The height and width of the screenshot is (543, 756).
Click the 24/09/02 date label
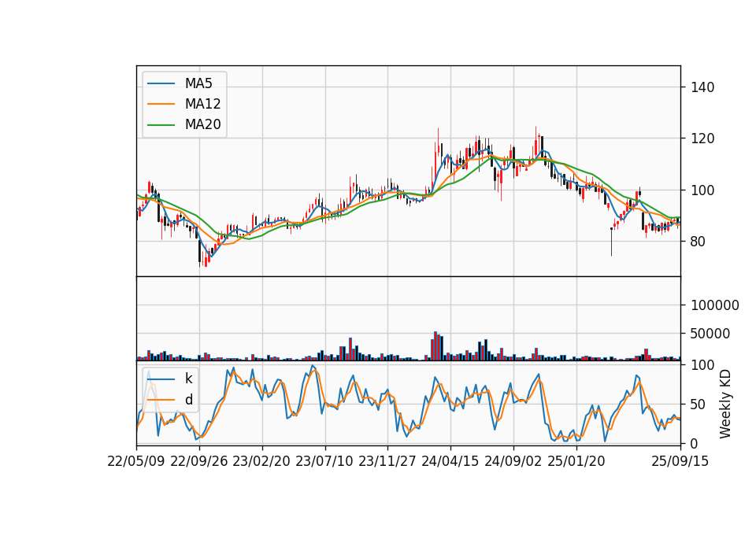click(513, 462)
